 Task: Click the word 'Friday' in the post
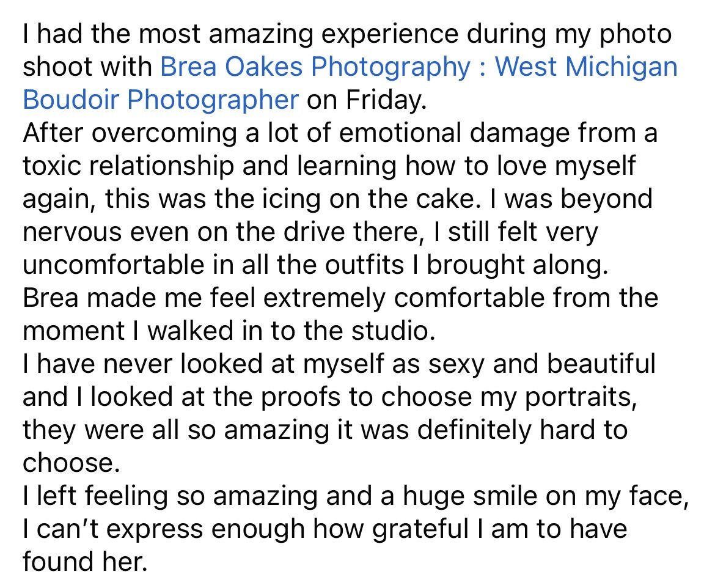click(384, 100)
